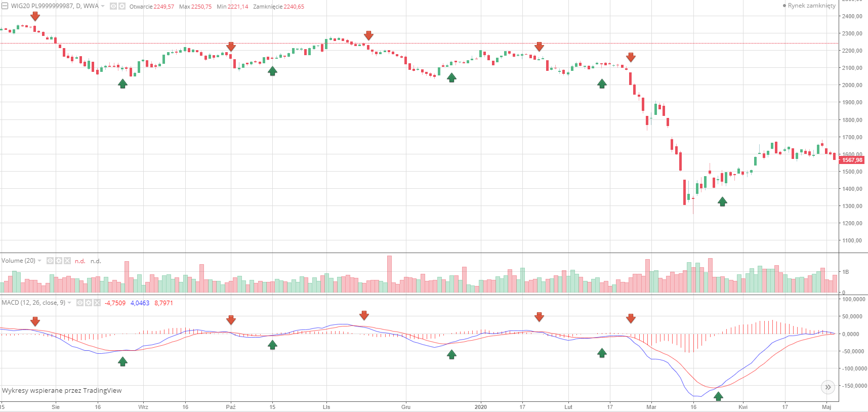
Task: Open settings gear for the WIG20 series
Action: click(x=121, y=6)
